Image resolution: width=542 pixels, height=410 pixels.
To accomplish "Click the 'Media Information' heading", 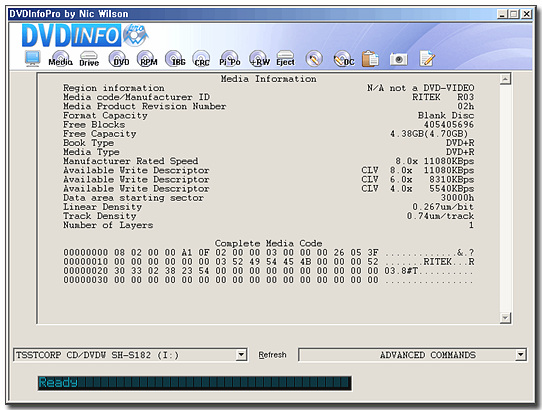I will coord(269,79).
